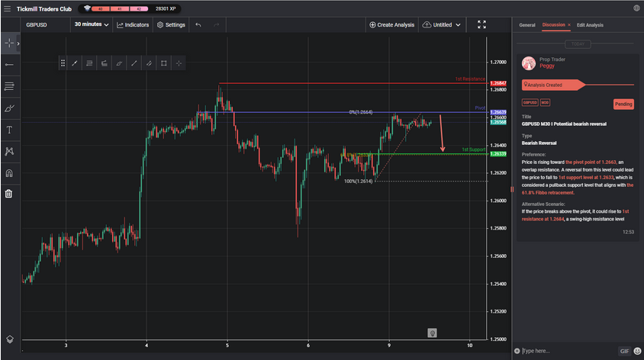Viewport: 644px width, 360px height.
Task: Select plain line tool in floating toolbar
Action: (134, 63)
